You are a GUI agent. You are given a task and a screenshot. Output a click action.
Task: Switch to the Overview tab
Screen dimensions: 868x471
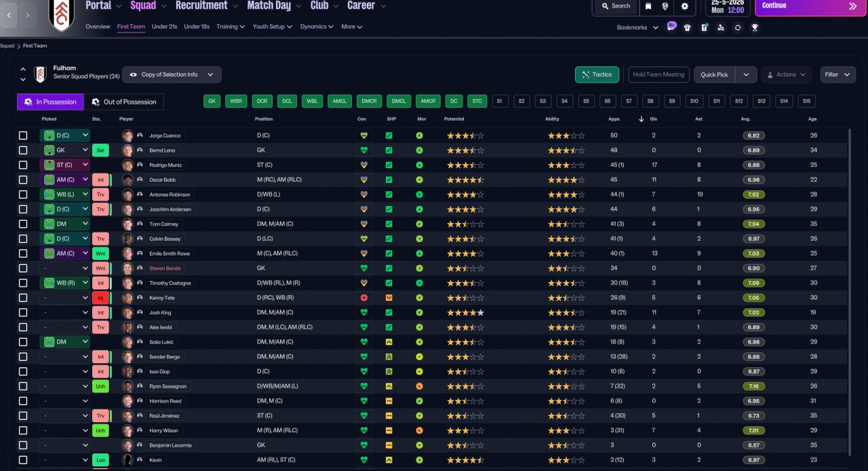(x=98, y=27)
